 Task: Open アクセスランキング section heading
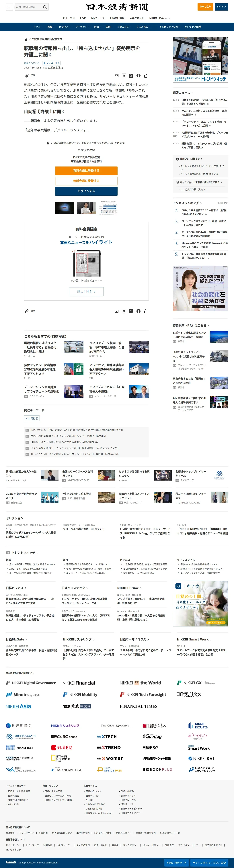[x=187, y=203]
